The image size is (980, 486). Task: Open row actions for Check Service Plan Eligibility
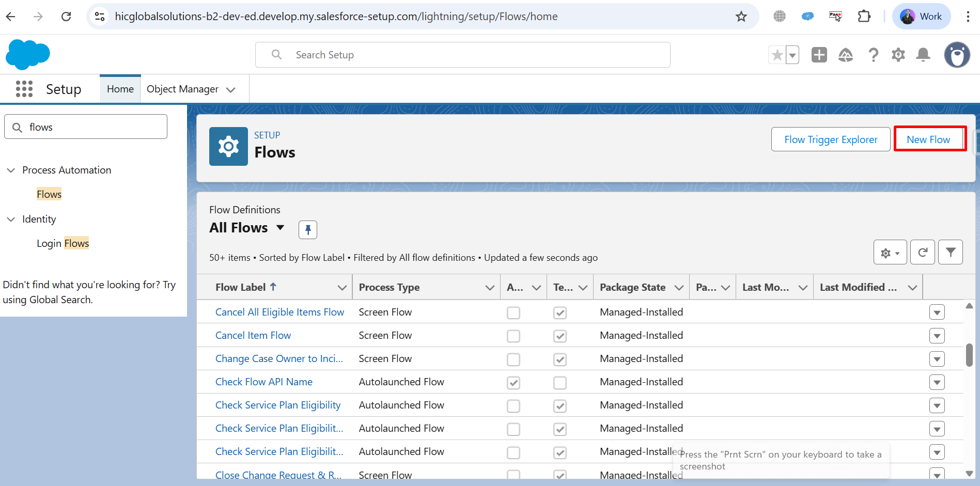(x=937, y=405)
